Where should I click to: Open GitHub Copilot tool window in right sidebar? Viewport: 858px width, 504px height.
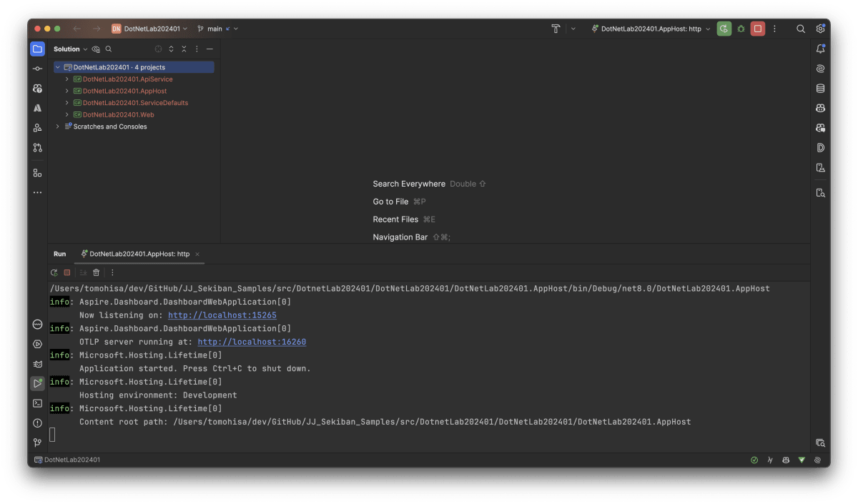click(x=820, y=108)
